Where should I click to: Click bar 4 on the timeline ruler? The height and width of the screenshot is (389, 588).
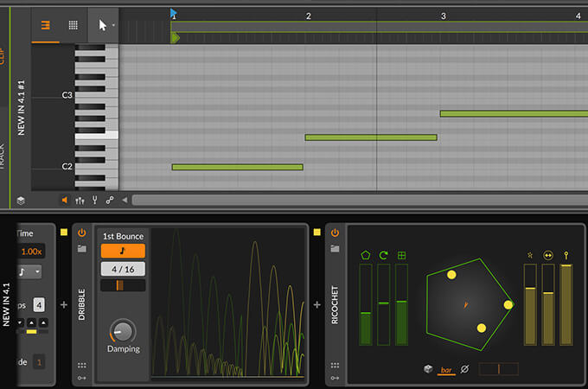[x=578, y=16]
